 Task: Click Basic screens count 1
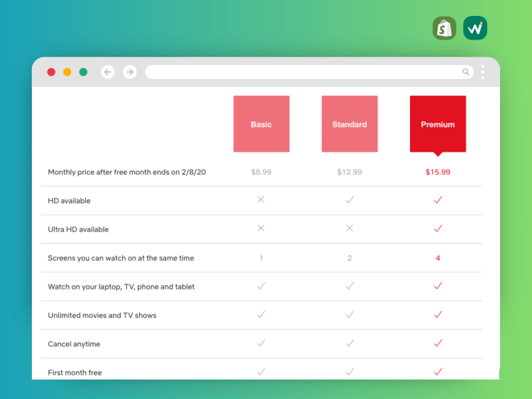[261, 258]
